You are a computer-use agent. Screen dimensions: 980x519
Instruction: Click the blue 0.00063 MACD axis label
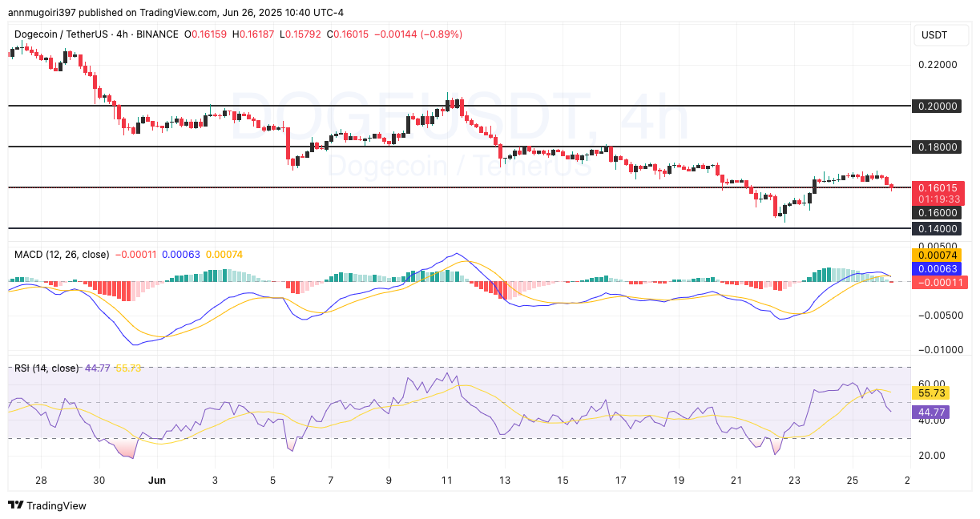click(936, 269)
